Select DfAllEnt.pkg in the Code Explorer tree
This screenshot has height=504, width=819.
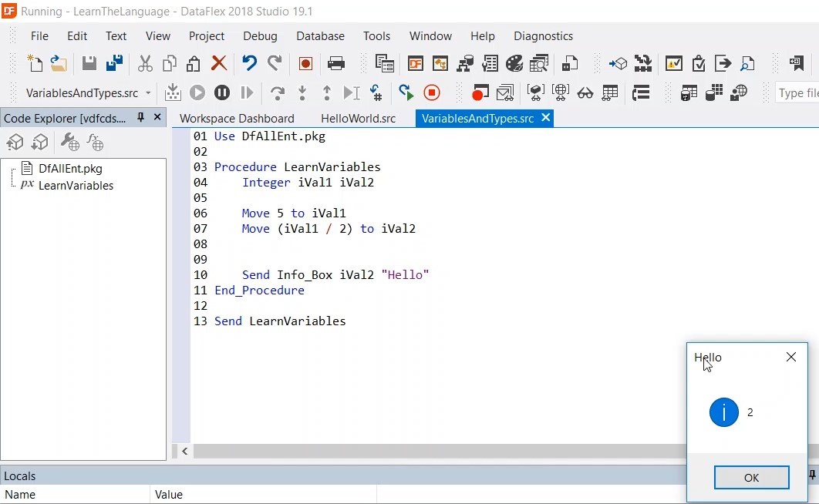(x=70, y=169)
